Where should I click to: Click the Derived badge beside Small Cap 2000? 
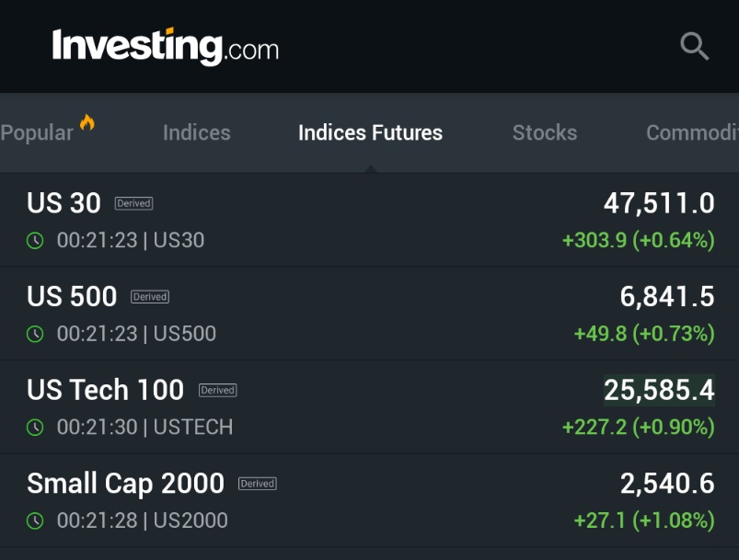tap(258, 484)
